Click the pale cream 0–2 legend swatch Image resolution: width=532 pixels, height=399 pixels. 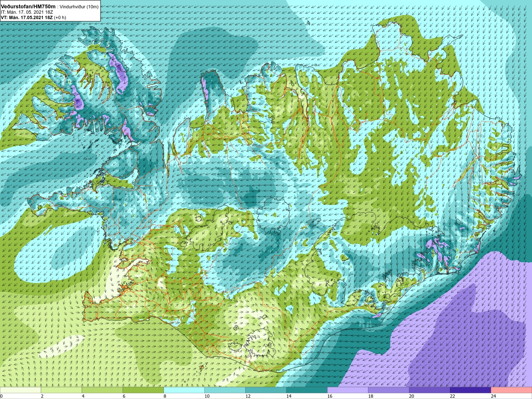[21, 390]
